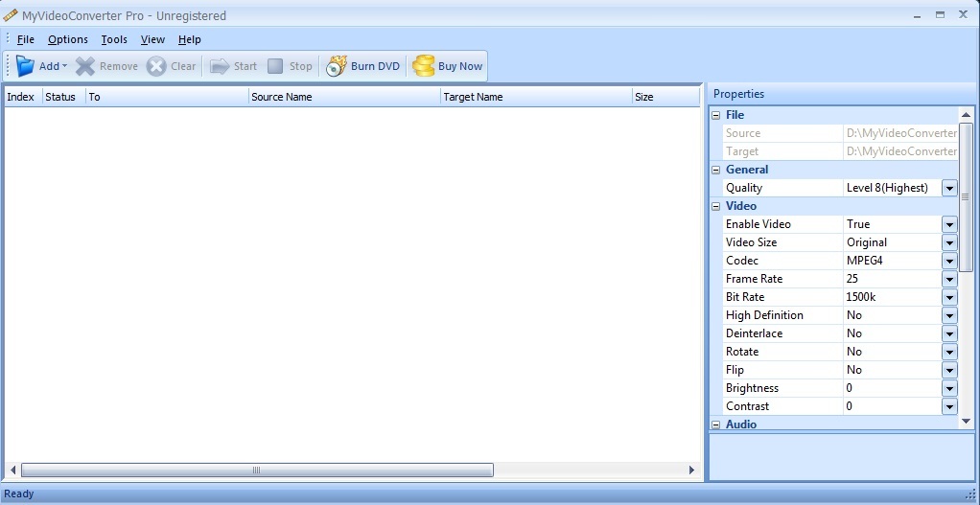Open the Options menu
Image resolution: width=980 pixels, height=505 pixels.
point(67,39)
